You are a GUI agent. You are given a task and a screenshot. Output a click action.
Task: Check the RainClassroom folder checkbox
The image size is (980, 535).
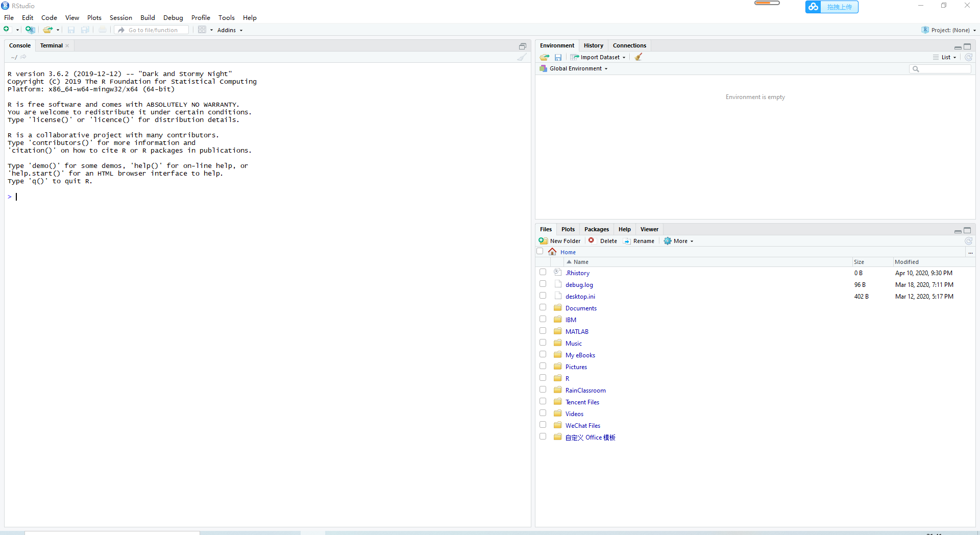[x=543, y=390]
